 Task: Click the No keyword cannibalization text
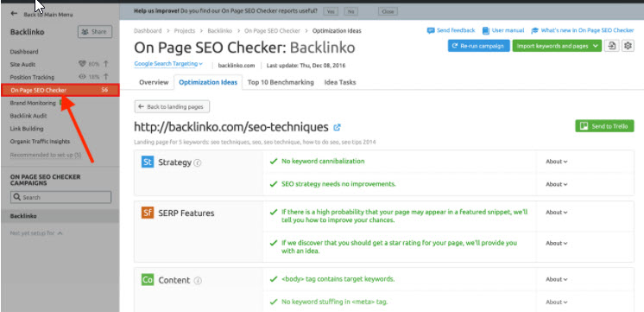point(323,161)
